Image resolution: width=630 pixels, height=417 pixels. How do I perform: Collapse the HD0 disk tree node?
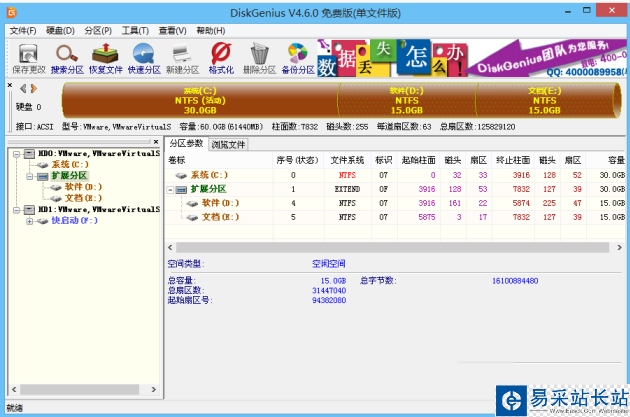tap(16, 153)
